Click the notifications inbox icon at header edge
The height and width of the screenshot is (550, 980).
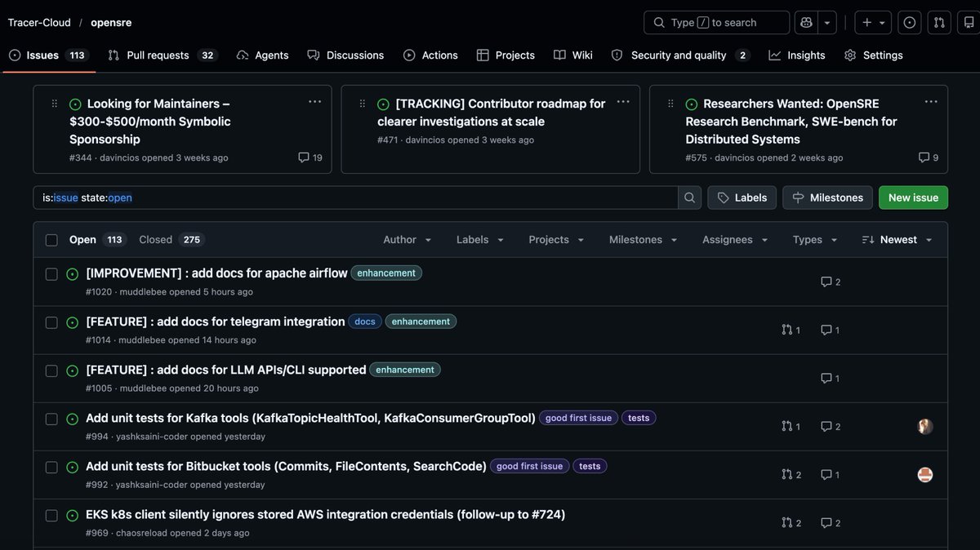(x=969, y=23)
